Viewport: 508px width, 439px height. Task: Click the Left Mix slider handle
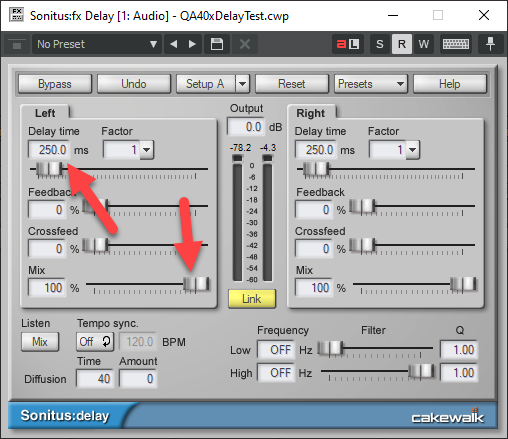(197, 284)
